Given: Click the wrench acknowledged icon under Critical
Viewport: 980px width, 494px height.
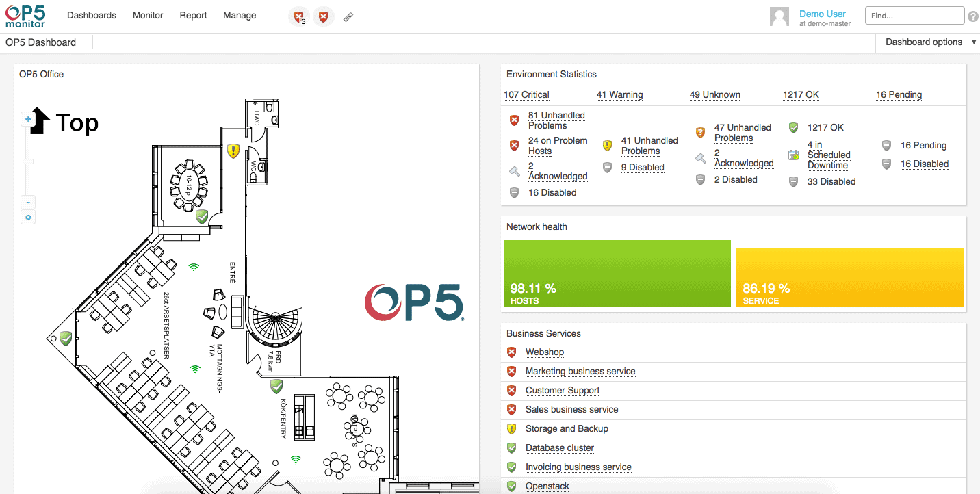Looking at the screenshot, I should tap(514, 170).
